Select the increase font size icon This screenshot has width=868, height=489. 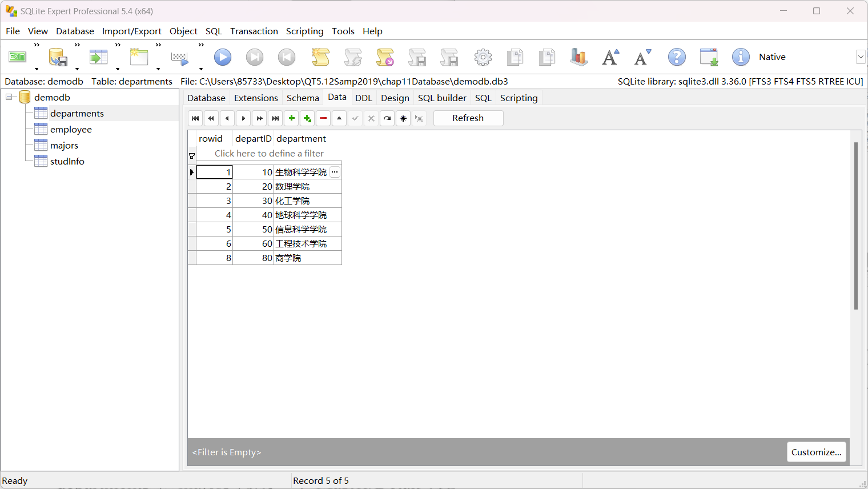(610, 57)
